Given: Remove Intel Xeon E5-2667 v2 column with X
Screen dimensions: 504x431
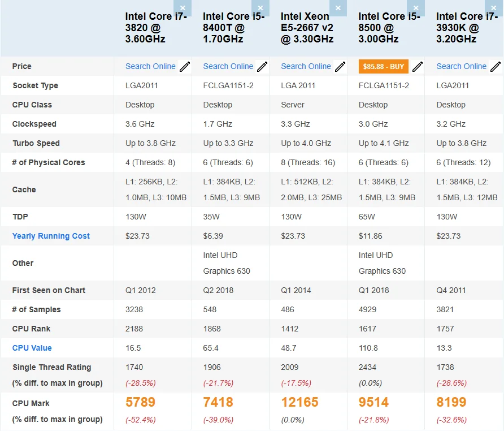Looking at the screenshot, I should (338, 8).
